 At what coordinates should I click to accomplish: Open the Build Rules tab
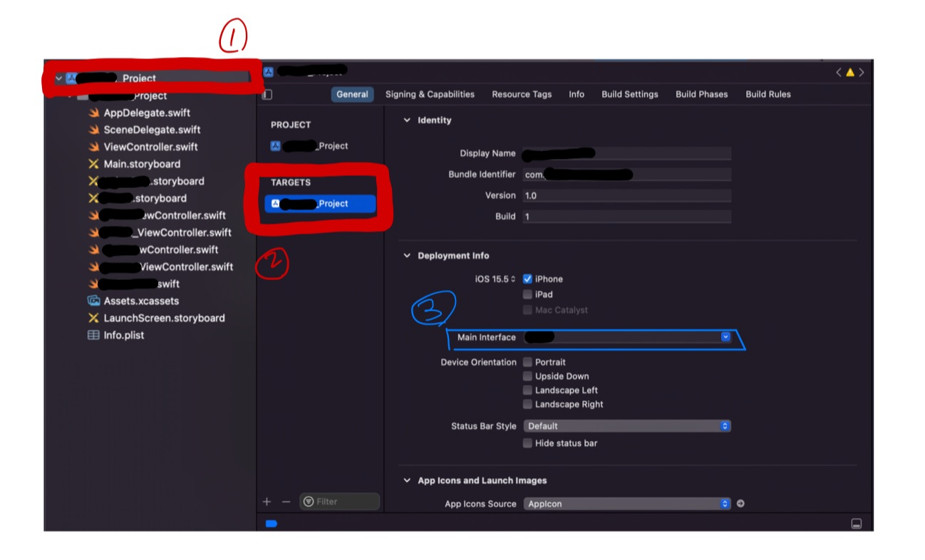[x=768, y=94]
